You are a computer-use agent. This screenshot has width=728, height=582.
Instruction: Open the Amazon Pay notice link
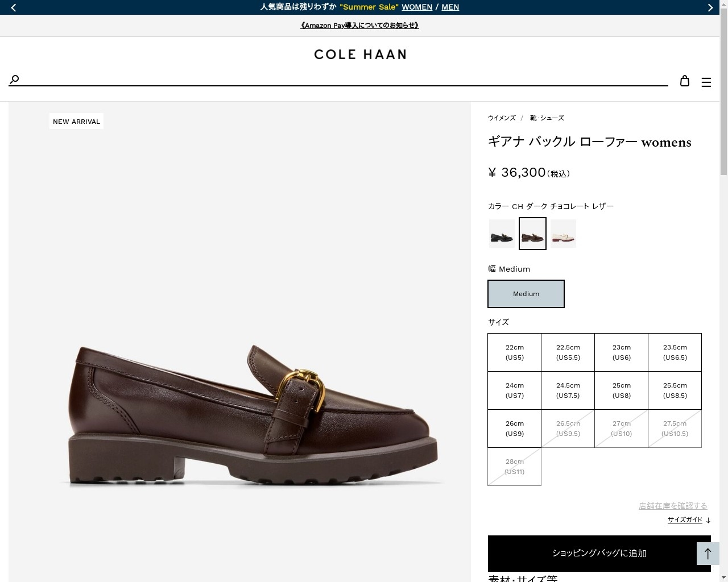tap(359, 26)
